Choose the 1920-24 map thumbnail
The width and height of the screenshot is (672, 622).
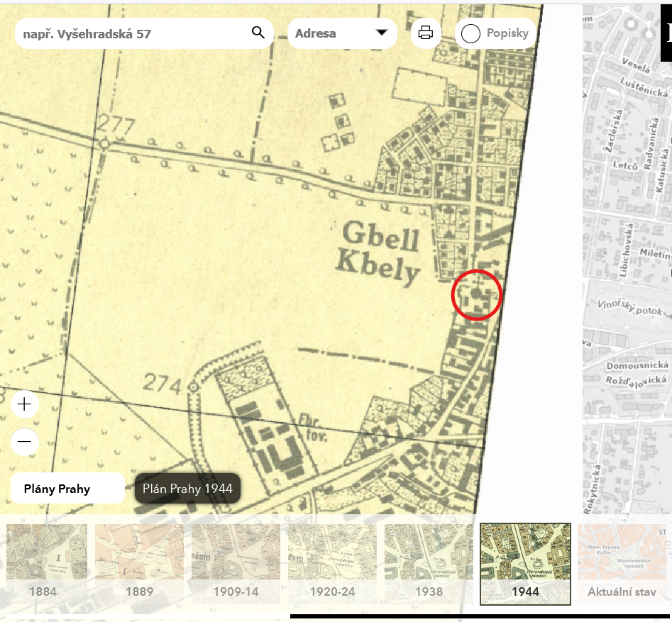[332, 564]
